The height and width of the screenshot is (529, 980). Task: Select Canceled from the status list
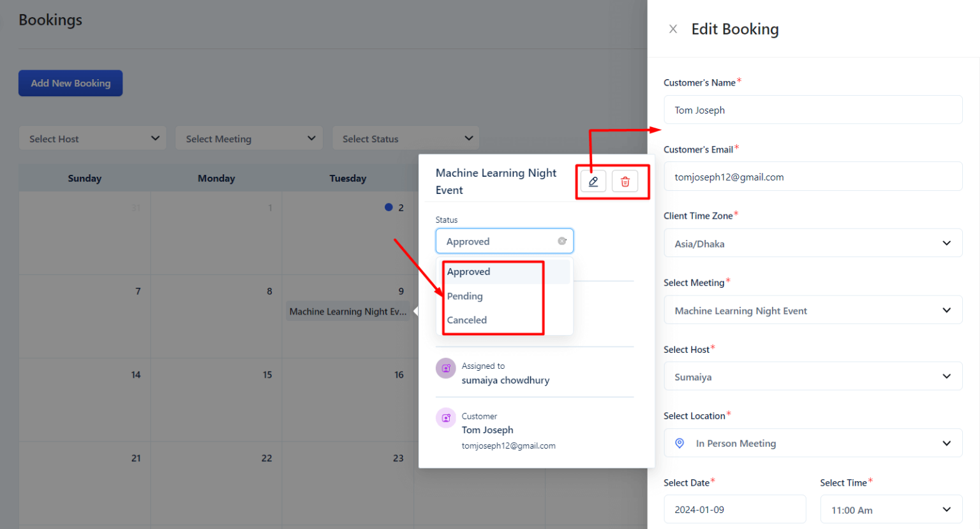pyautogui.click(x=466, y=320)
